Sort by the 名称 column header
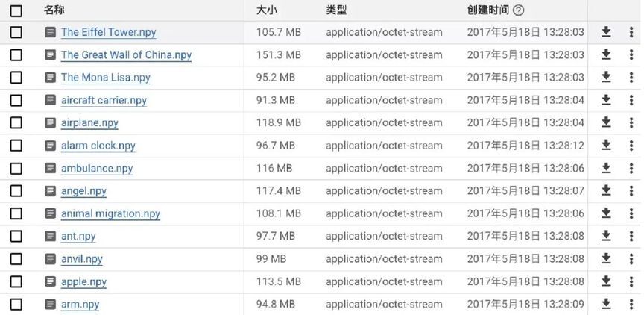Viewport: 644px width, 315px height. point(54,10)
